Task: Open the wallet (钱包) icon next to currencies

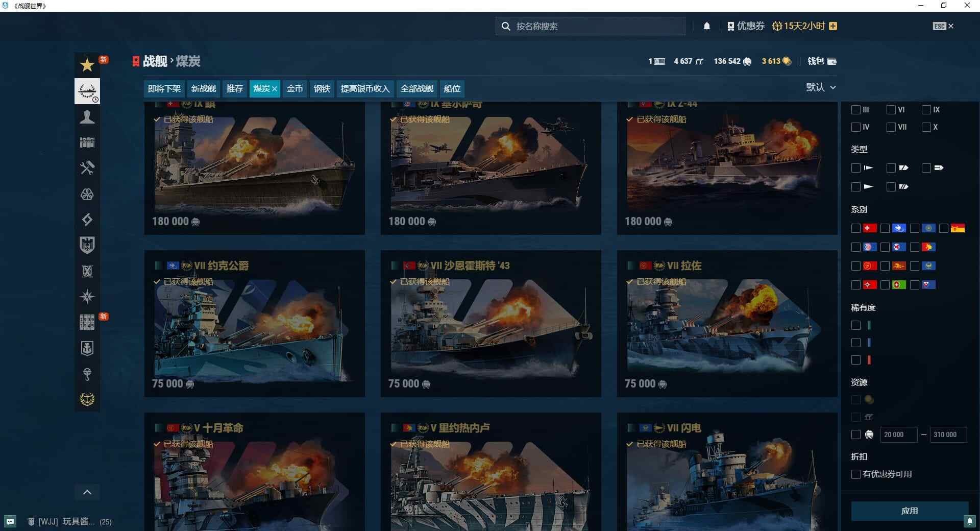Action: [x=832, y=61]
